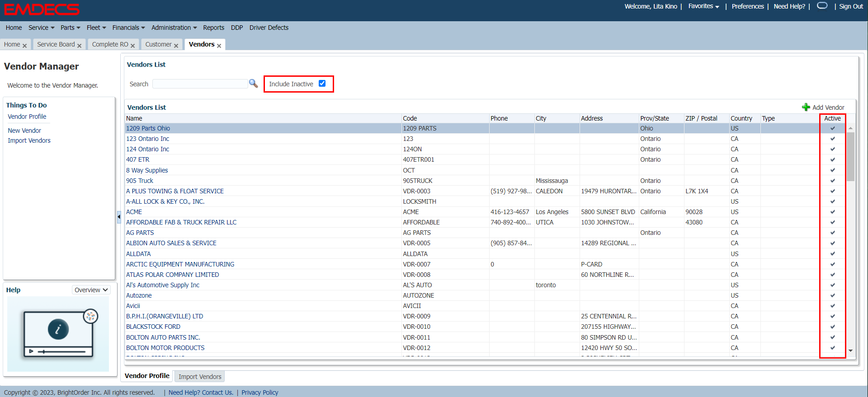
Task: Close the Customer tab
Action: coord(176,46)
